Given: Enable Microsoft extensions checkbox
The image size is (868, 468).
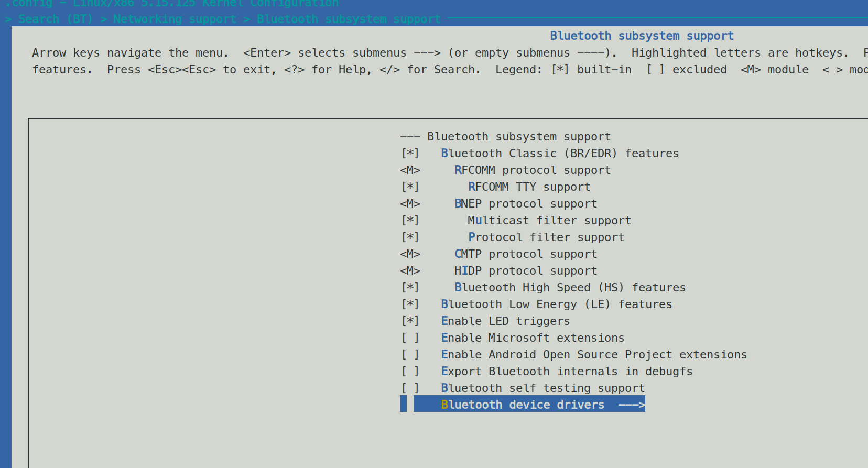Looking at the screenshot, I should (410, 338).
